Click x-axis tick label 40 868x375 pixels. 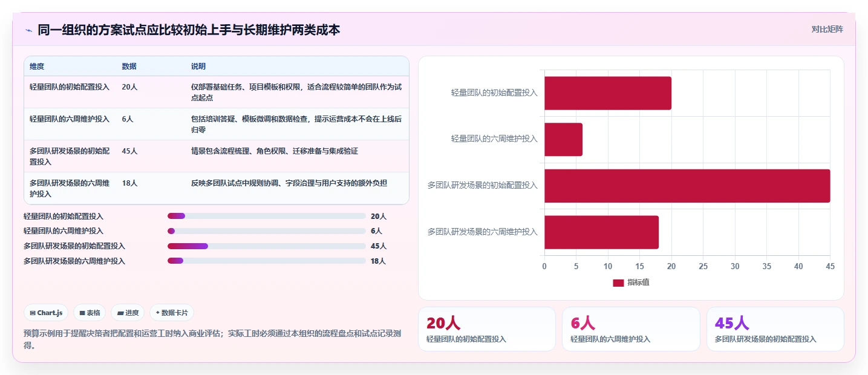798,266
